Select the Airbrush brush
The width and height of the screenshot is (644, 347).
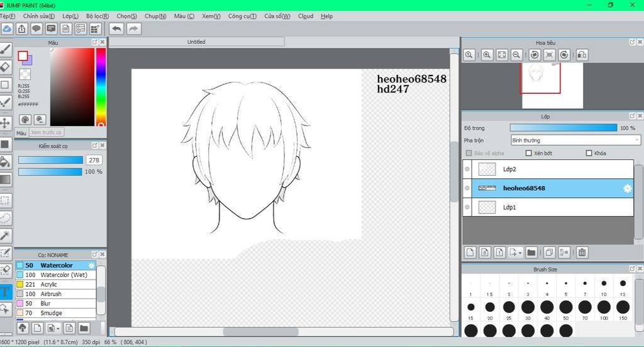[56, 294]
